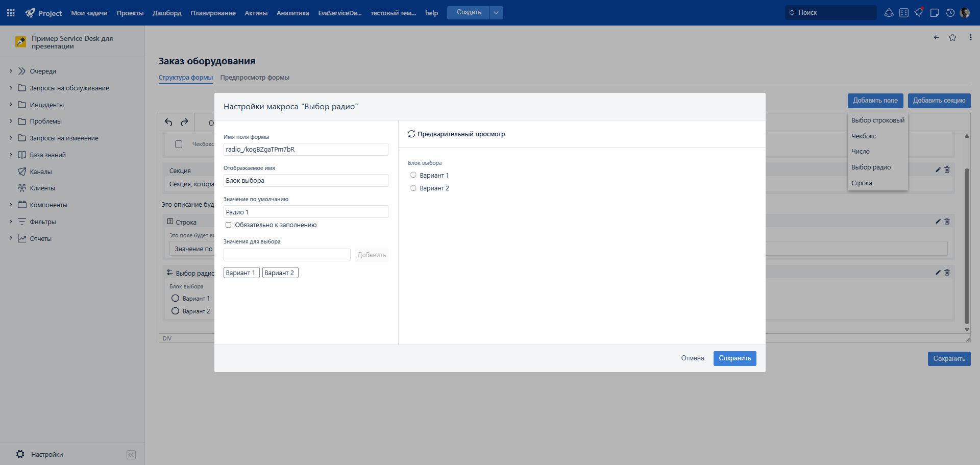Screen dimensions: 980x465
Task: Star this form as favorite
Action: coord(952,37)
